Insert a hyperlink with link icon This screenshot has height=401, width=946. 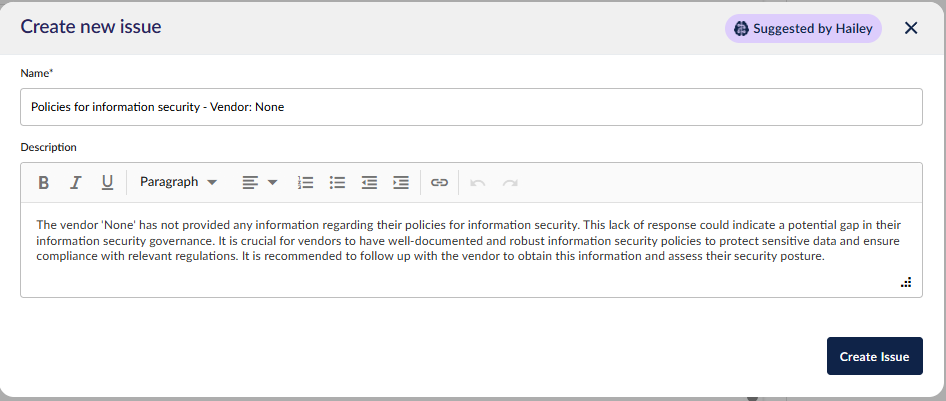[x=439, y=182]
